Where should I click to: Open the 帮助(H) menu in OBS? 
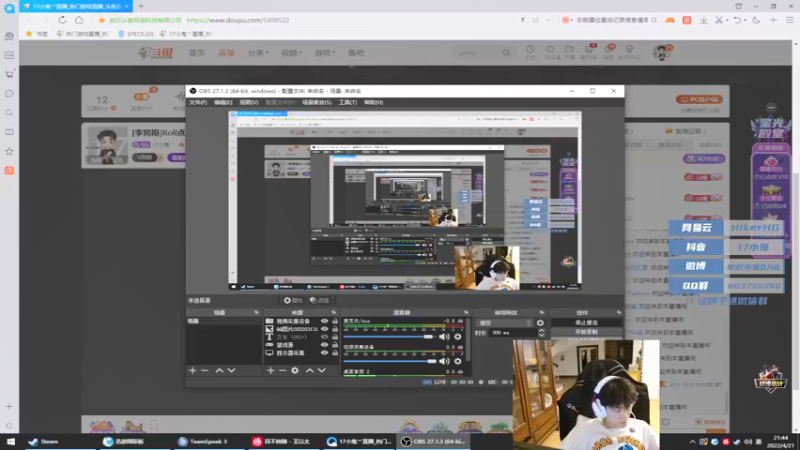(x=373, y=103)
